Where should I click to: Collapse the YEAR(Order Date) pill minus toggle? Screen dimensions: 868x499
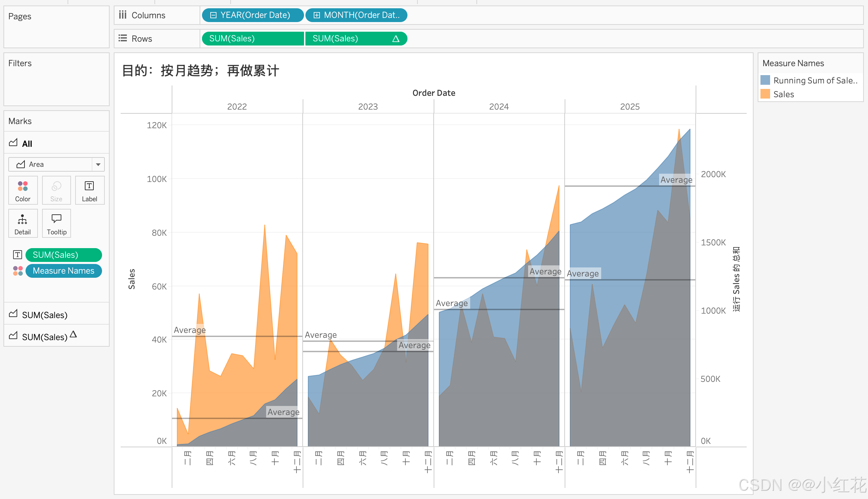pyautogui.click(x=213, y=15)
